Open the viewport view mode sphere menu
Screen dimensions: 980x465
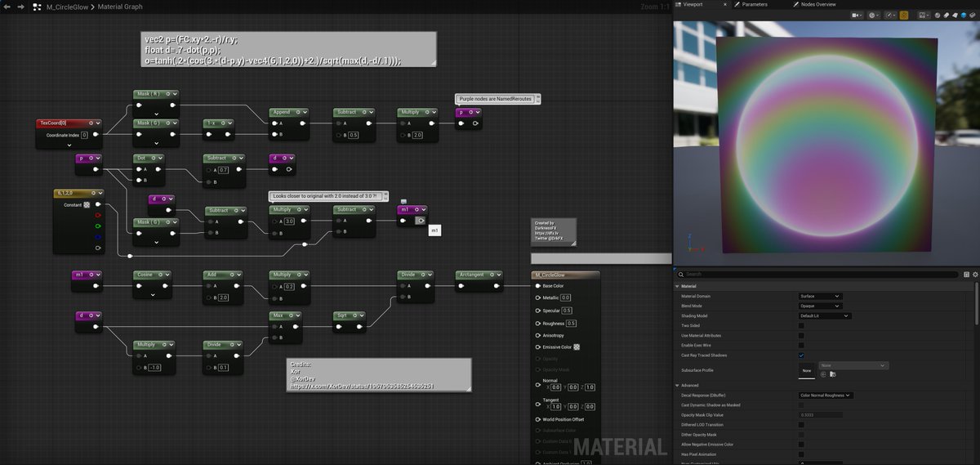(x=873, y=15)
